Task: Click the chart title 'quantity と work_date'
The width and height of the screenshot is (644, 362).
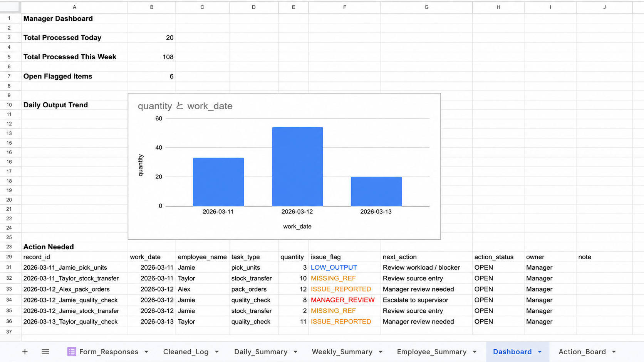Action: [x=185, y=106]
